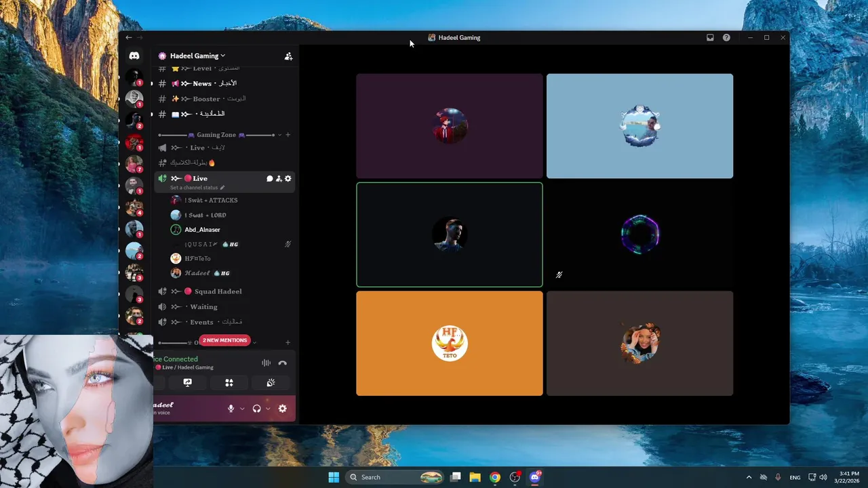
Task: Join the Events voice channel
Action: point(224,322)
